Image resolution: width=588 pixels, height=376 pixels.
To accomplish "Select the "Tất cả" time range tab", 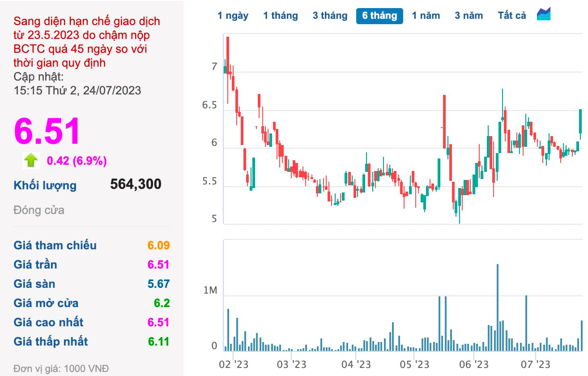I will tap(512, 16).
